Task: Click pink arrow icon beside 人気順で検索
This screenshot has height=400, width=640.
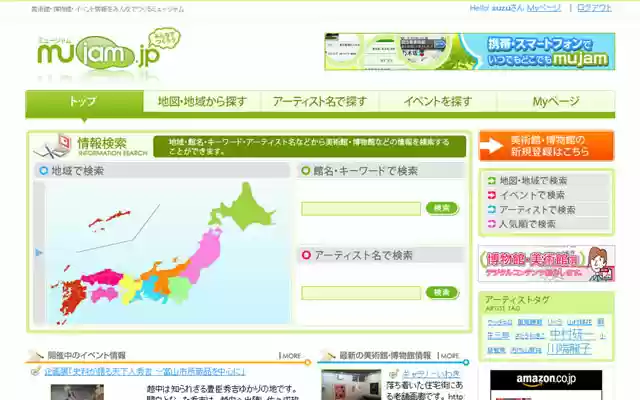Action: click(492, 224)
